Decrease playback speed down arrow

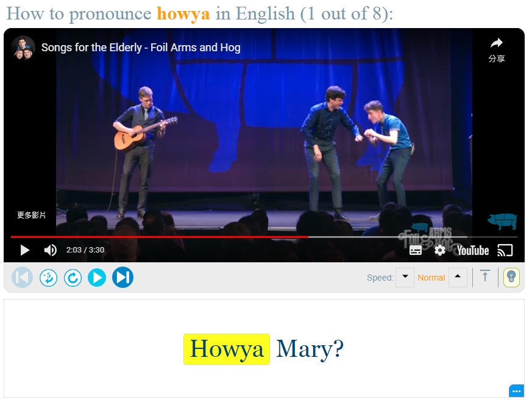coord(405,278)
